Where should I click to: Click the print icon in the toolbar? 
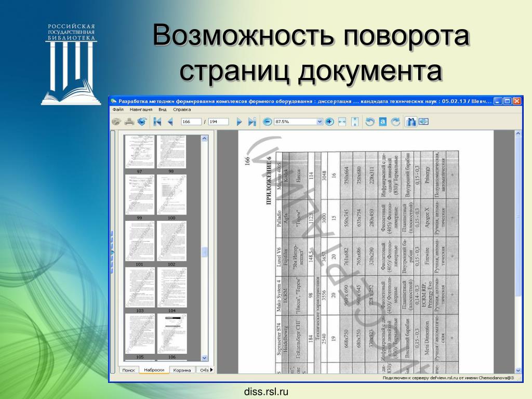click(x=129, y=122)
